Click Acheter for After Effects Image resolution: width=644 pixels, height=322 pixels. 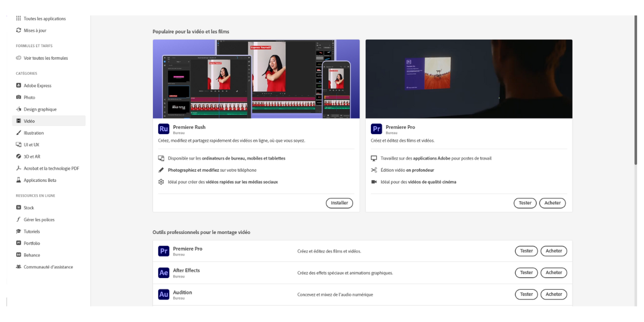tap(554, 273)
